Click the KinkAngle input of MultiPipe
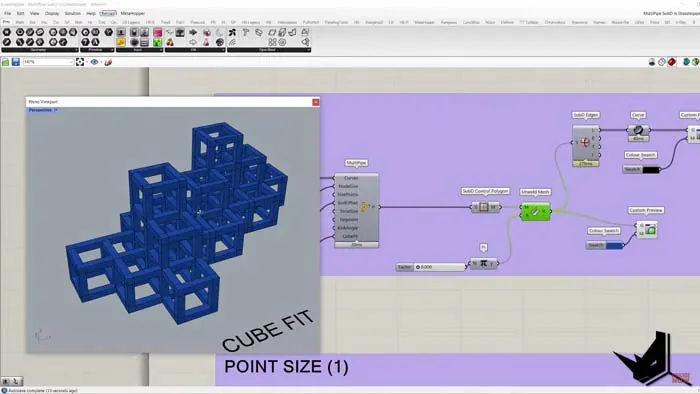 348,228
